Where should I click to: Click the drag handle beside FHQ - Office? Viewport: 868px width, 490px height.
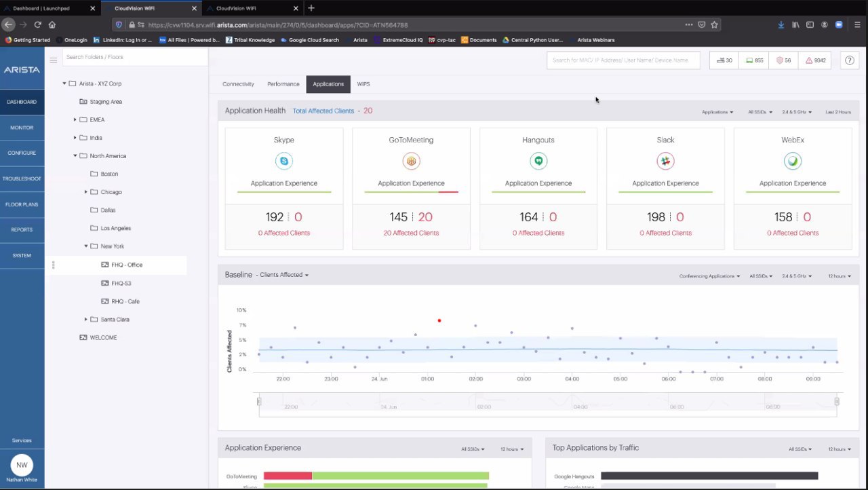pyautogui.click(x=54, y=265)
